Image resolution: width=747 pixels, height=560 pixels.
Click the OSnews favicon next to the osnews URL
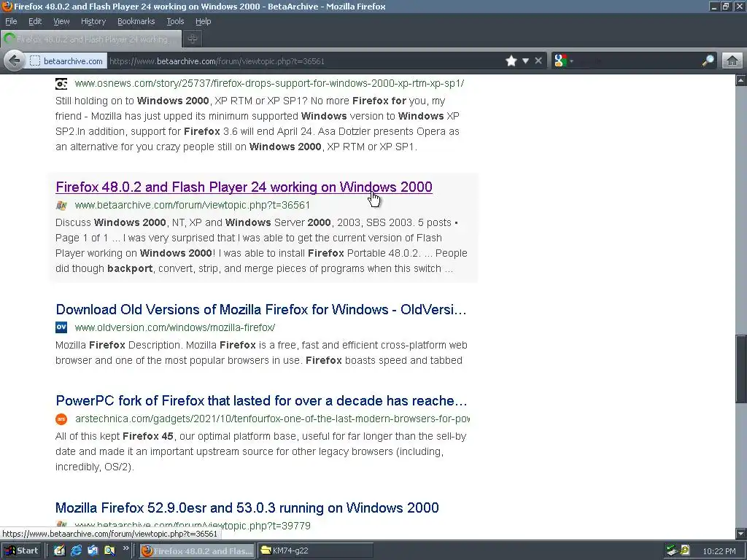click(x=61, y=84)
